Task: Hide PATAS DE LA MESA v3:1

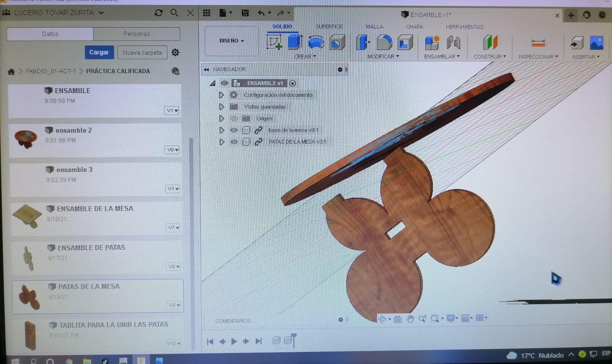Action: point(234,142)
